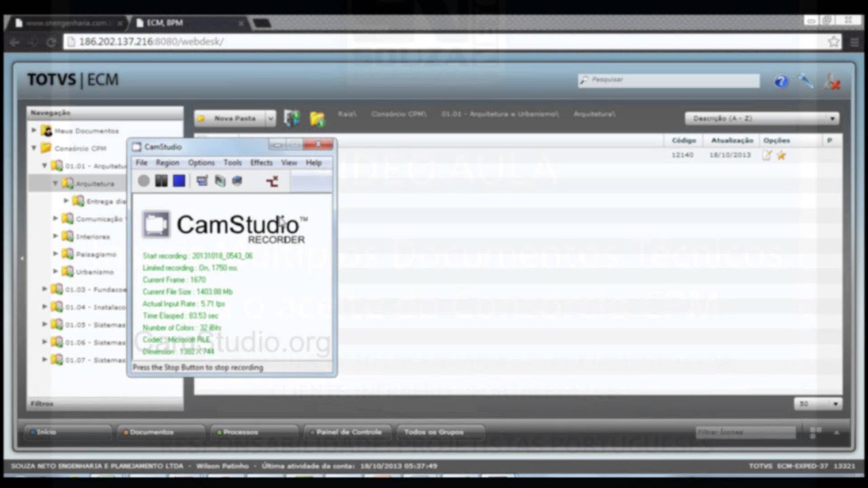Click the Filtros panel header

click(105, 404)
